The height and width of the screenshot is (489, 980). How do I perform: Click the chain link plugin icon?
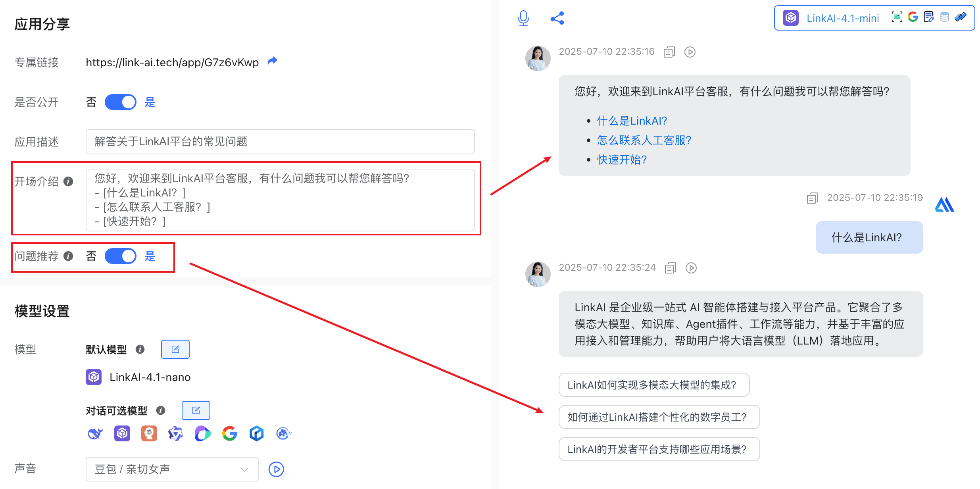961,17
